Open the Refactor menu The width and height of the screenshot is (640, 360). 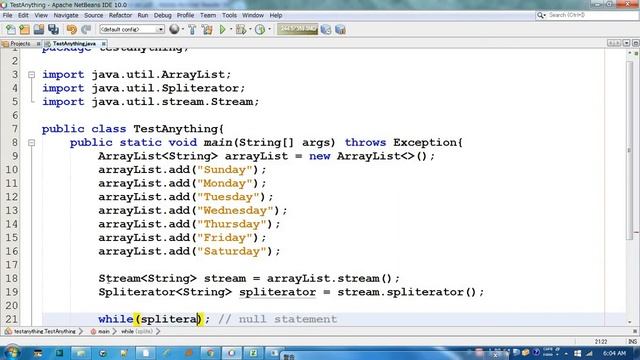click(x=120, y=15)
